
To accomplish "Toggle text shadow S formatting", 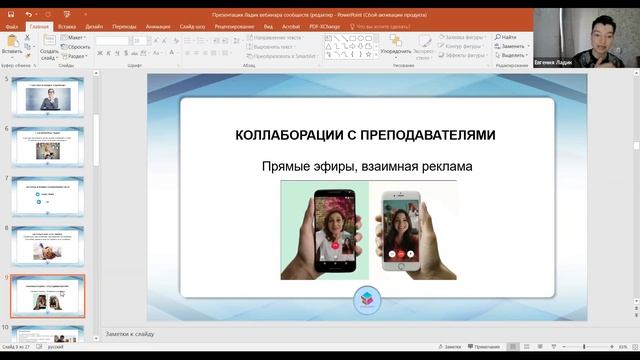I will (x=126, y=53).
